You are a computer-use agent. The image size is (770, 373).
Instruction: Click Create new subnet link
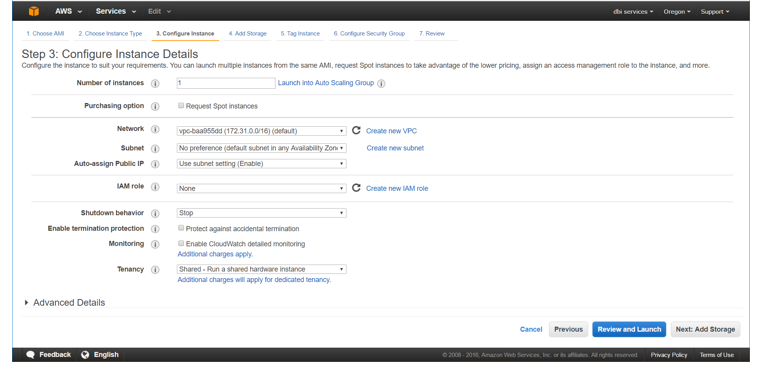click(395, 148)
